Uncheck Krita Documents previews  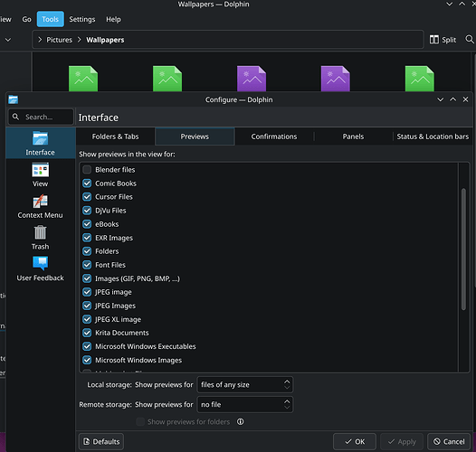click(x=87, y=333)
